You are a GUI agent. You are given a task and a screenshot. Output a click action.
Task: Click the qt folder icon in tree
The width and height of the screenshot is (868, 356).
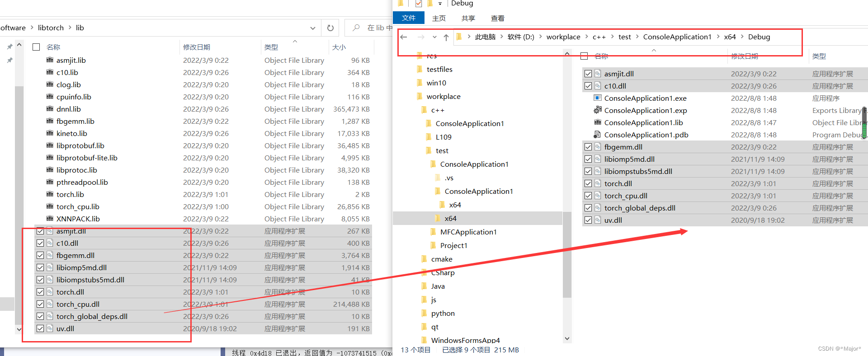[424, 327]
